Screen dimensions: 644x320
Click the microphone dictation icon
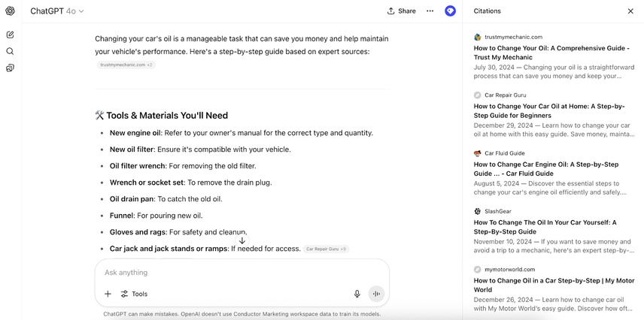[357, 294]
